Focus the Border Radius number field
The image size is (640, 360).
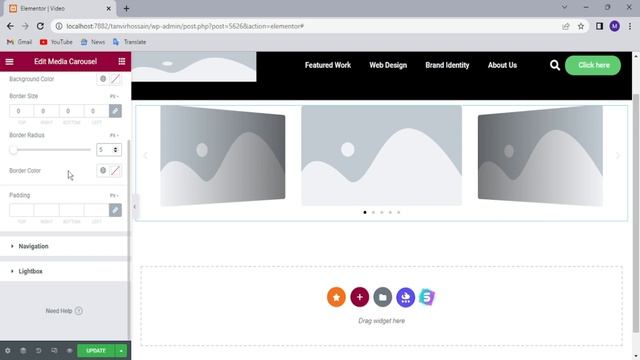109,150
